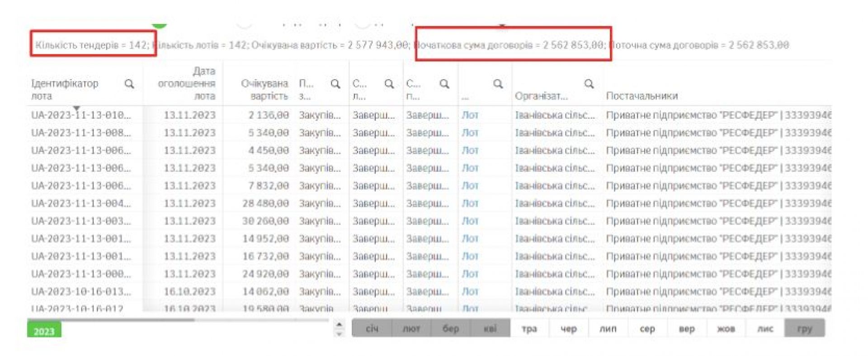Toggle the січ month filter
Viewport: 868px width, 356px height.
[372, 328]
